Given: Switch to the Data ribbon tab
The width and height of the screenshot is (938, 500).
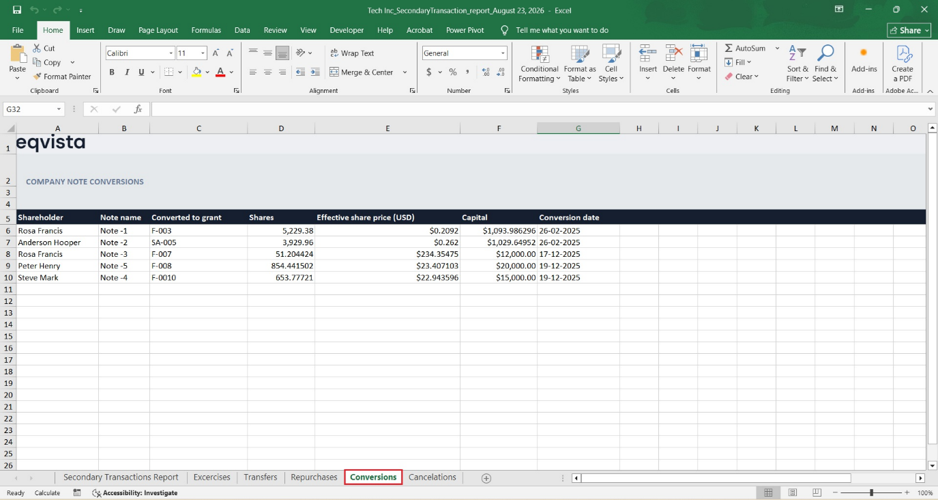Looking at the screenshot, I should [x=242, y=30].
